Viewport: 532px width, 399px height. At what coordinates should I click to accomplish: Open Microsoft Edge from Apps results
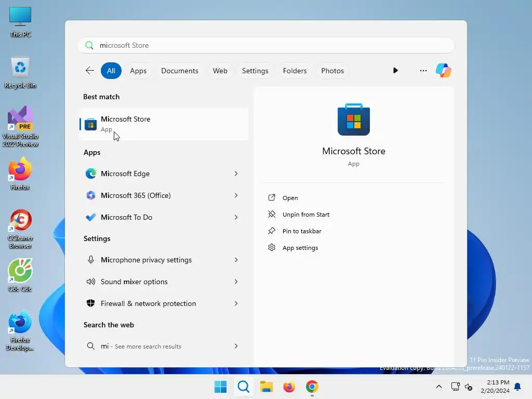tap(164, 174)
